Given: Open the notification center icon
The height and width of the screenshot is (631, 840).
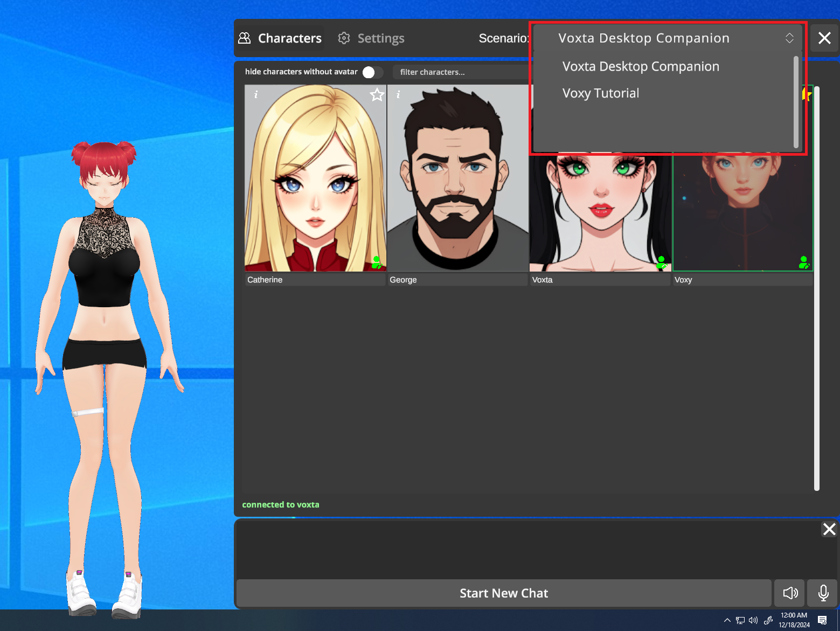Looking at the screenshot, I should tap(822, 620).
